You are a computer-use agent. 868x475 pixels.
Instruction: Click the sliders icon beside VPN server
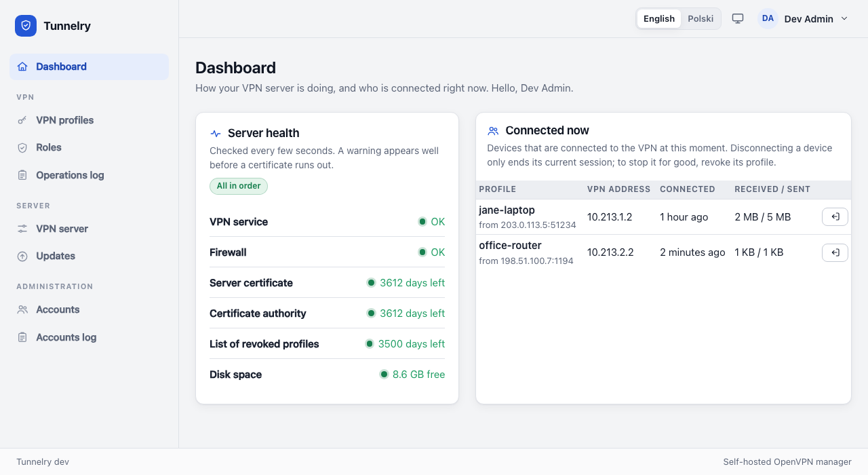point(22,229)
